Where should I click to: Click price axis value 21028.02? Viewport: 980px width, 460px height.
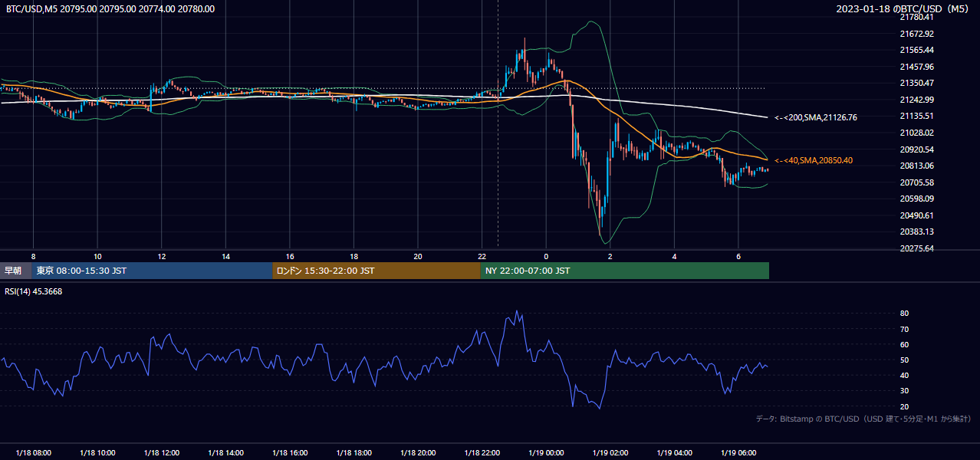click(x=916, y=133)
